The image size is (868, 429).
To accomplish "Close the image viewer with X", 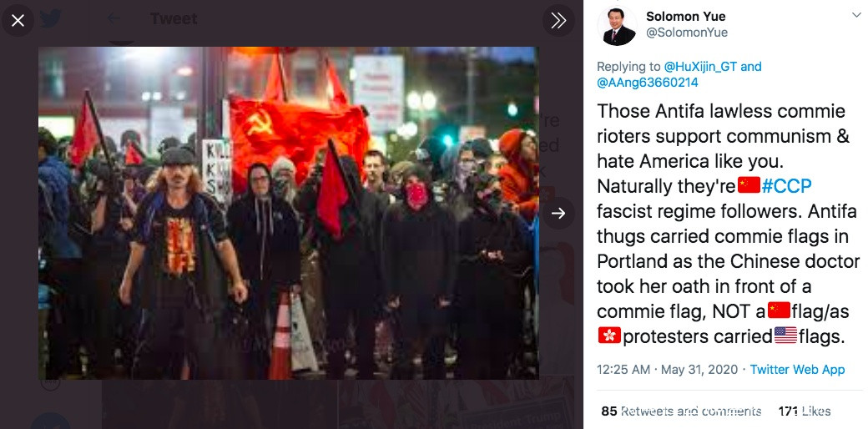I will click(x=18, y=21).
